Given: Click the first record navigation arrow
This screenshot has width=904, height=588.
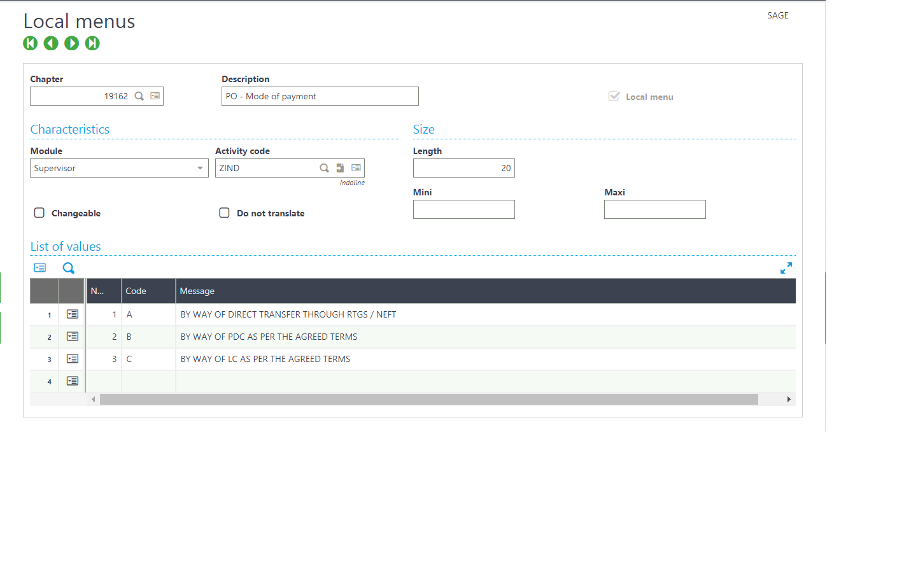Looking at the screenshot, I should click(x=31, y=43).
